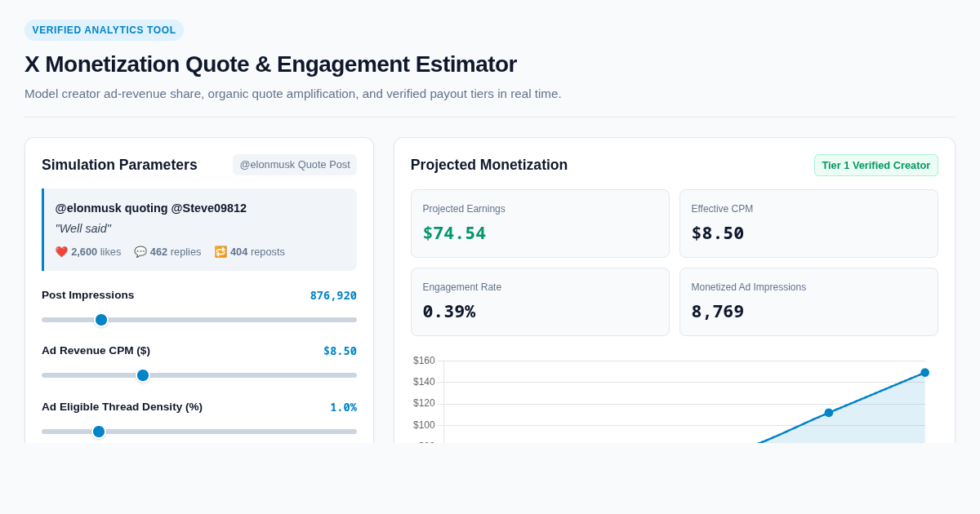Adjust the Ad Eligible Thread Density slider
This screenshot has height=514, width=980.
click(x=199, y=432)
